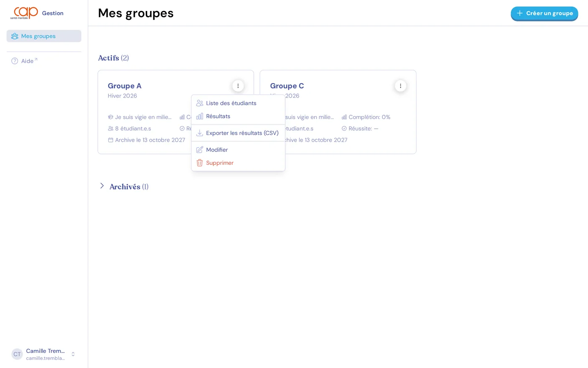This screenshot has height=368, width=588.
Task: Click the Créer un groupe button
Action: (x=544, y=13)
